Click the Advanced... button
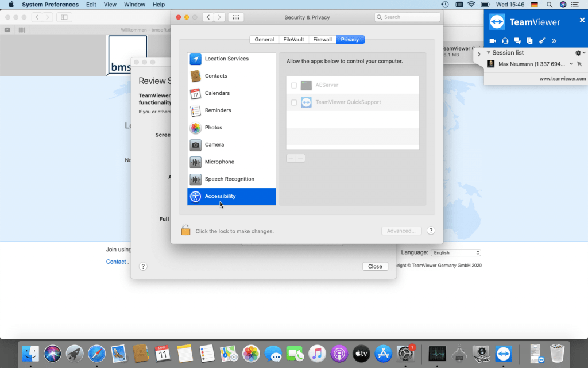Viewport: 588px width, 368px height. tap(401, 231)
